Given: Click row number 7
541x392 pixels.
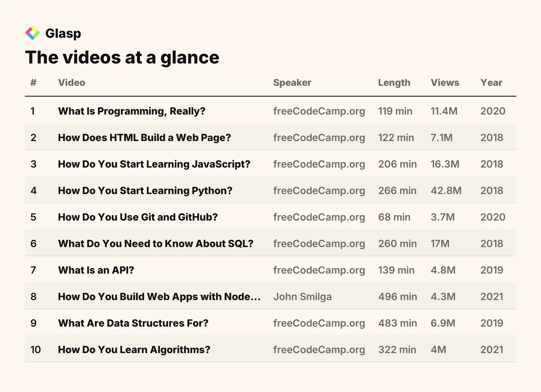Looking at the screenshot, I should pos(33,270).
